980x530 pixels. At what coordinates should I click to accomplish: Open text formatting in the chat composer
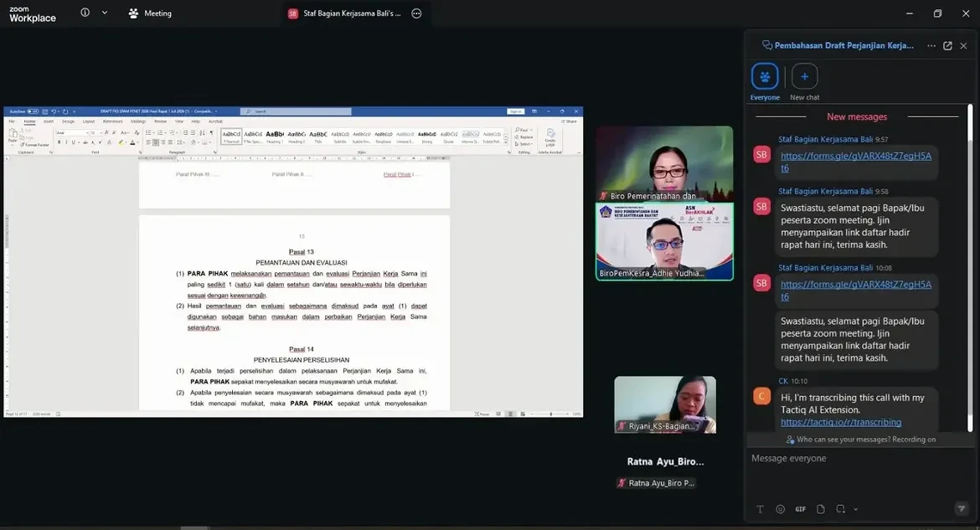(760, 509)
